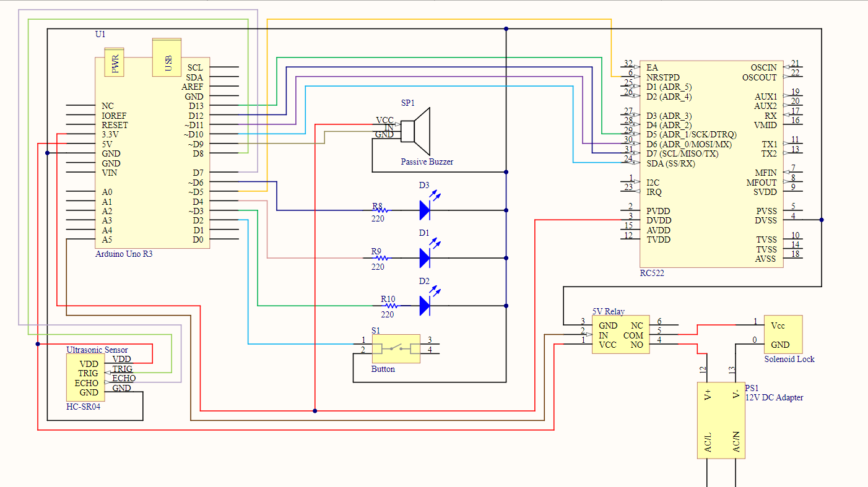Click the "NC" pin on the relay

637,325
